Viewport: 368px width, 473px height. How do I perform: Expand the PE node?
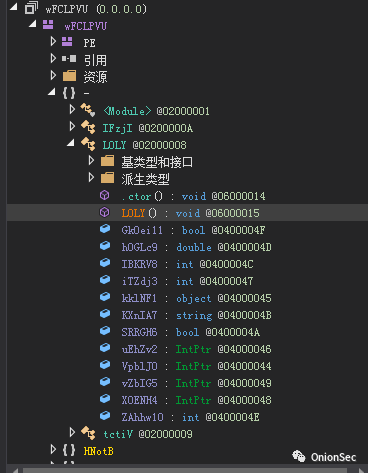tap(53, 41)
